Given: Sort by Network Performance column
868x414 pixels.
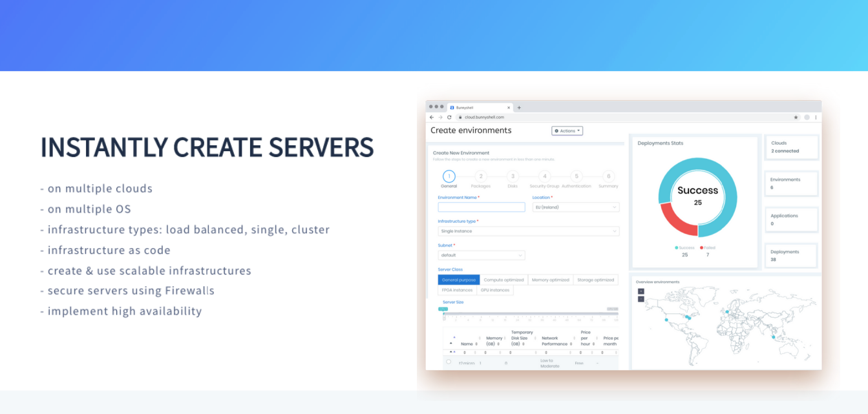Looking at the screenshot, I should 558,341.
